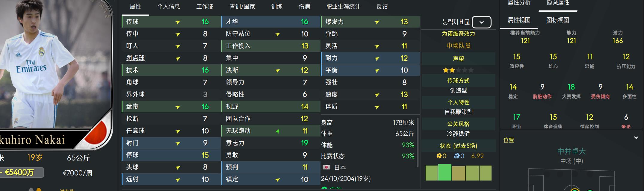Click the assists icon in recent form

coord(457,156)
